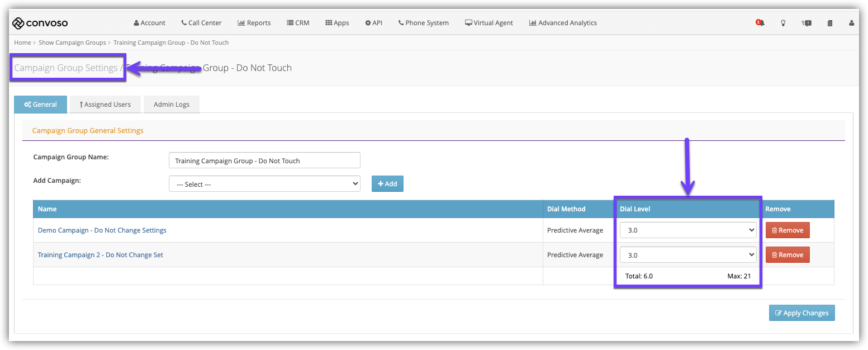Switch to the Admin Logs tab

click(x=171, y=105)
